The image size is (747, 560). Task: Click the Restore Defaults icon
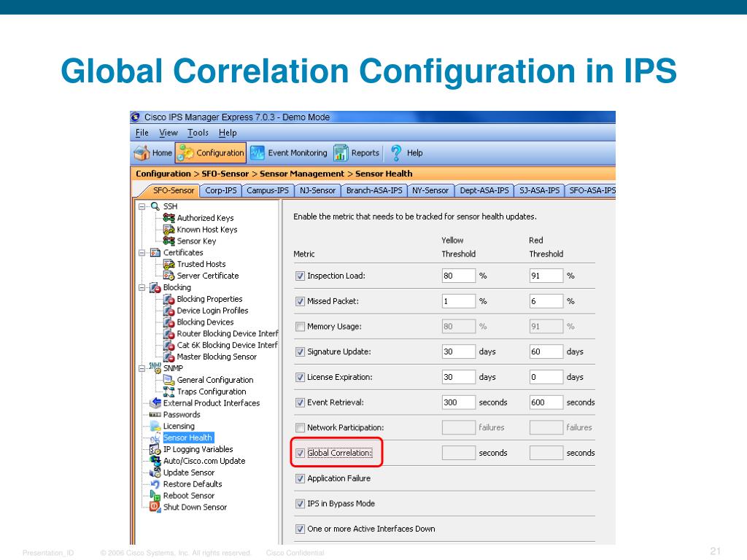coord(155,484)
